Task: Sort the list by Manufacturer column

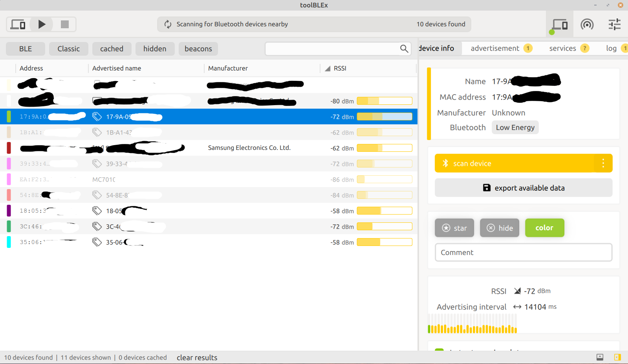Action: click(228, 68)
